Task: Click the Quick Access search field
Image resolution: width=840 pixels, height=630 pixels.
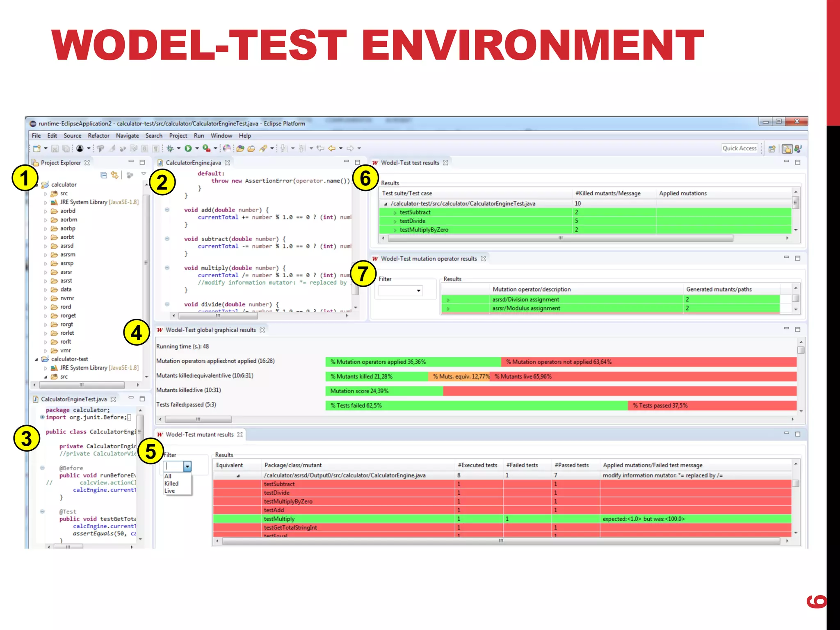Action: [x=739, y=148]
